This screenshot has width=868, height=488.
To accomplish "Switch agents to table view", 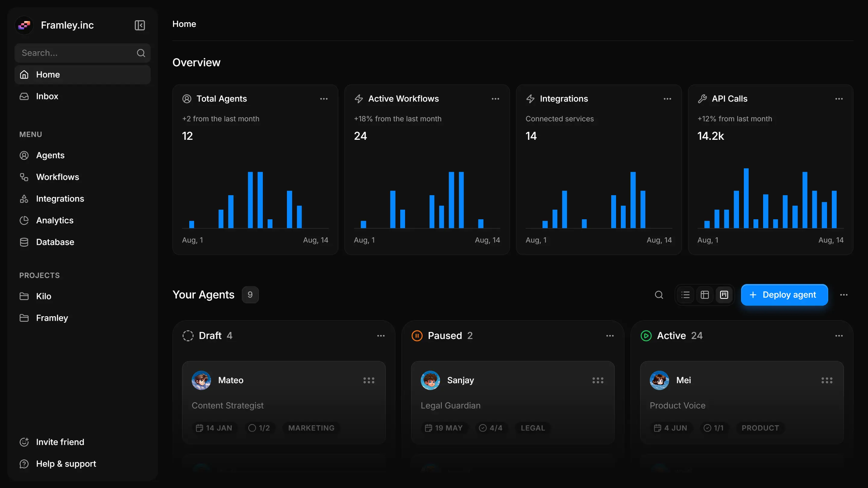I will 705,295.
